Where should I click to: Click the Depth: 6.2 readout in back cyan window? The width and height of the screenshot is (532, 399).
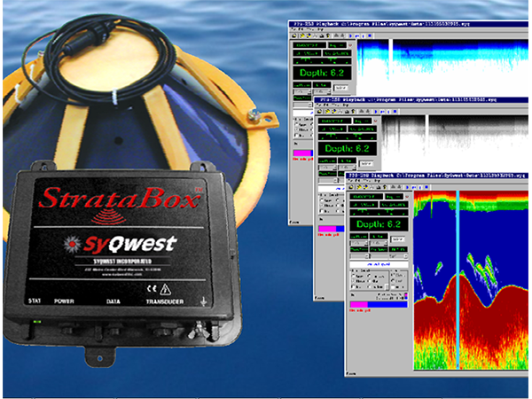pos(322,73)
